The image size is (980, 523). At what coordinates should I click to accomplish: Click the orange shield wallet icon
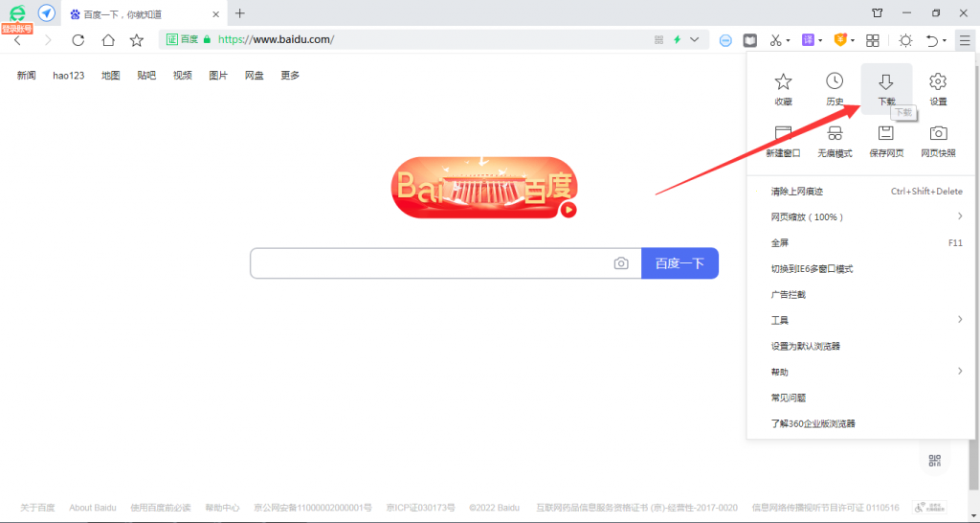point(840,40)
